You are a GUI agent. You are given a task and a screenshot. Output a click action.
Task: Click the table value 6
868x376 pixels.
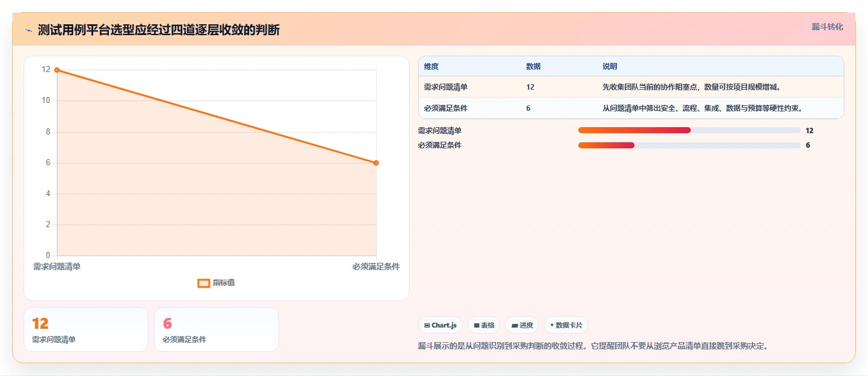[x=529, y=108]
